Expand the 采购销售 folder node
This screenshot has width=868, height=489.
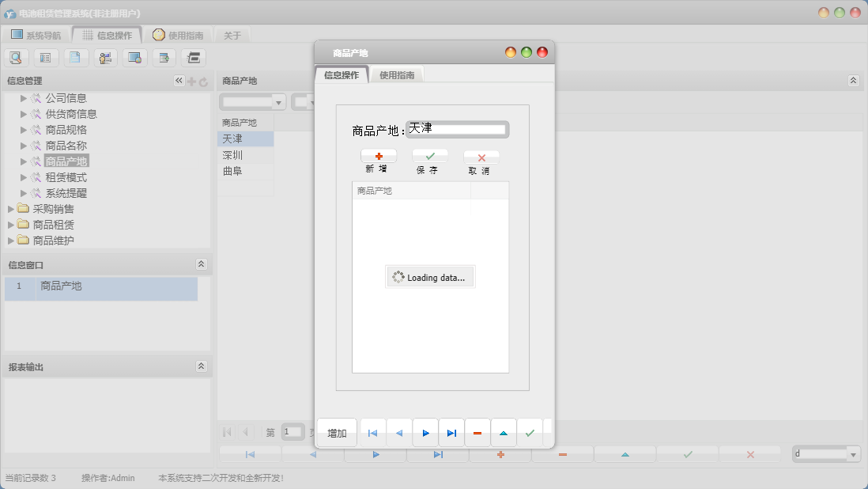(11, 209)
